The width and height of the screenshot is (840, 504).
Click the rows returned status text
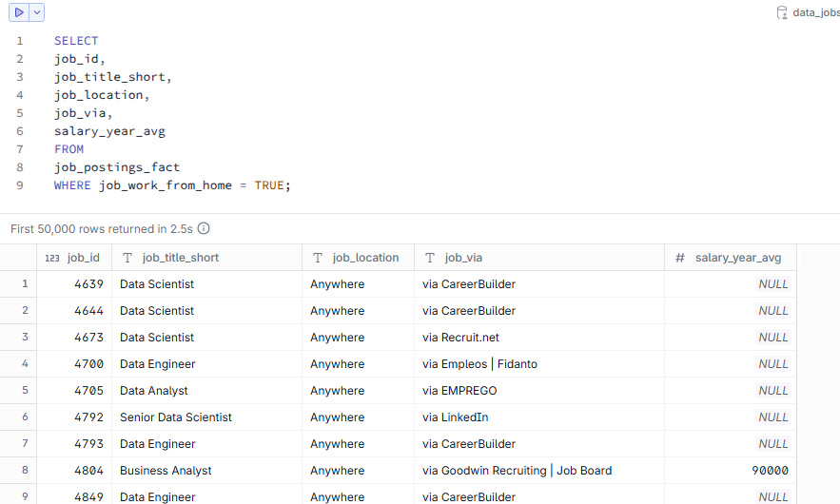coord(101,228)
